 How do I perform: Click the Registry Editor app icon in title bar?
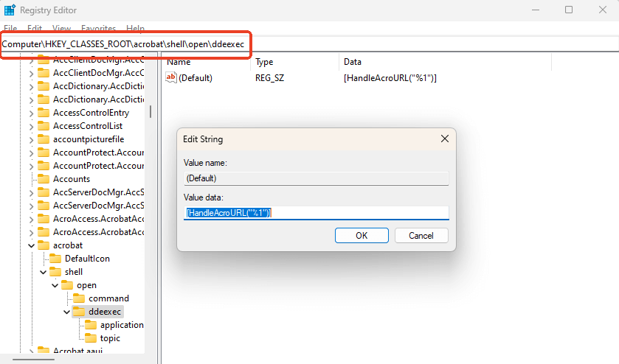tap(10, 10)
